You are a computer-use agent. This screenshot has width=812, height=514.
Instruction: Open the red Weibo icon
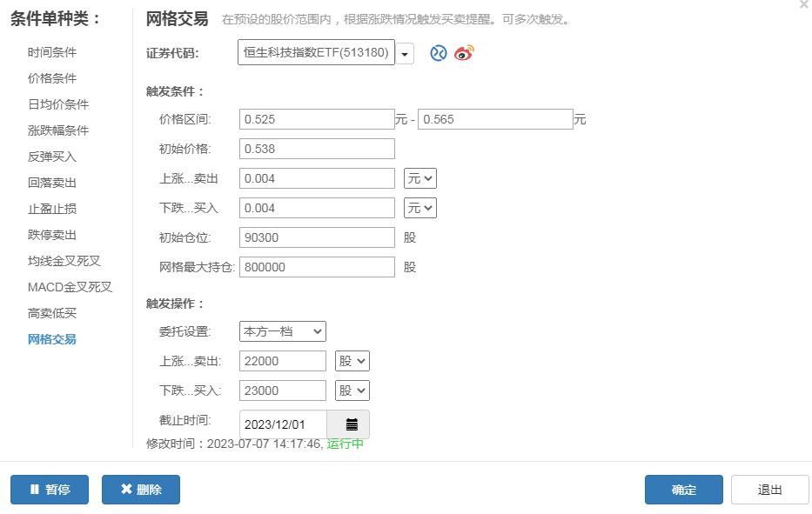point(464,53)
